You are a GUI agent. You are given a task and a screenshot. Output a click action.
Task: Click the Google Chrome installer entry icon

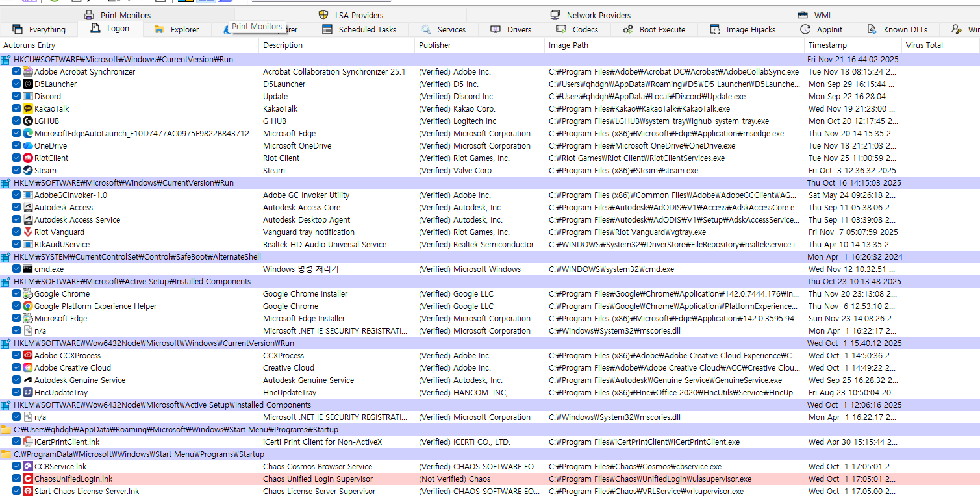pyautogui.click(x=28, y=293)
